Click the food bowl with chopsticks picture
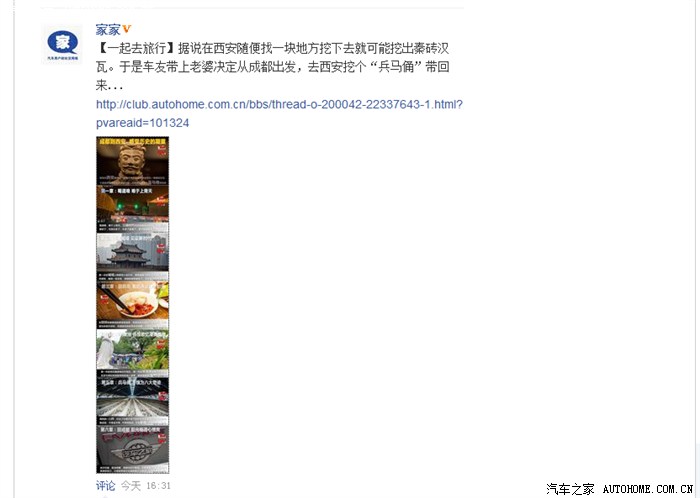Viewport: 700px width, 498px height. coord(133,301)
